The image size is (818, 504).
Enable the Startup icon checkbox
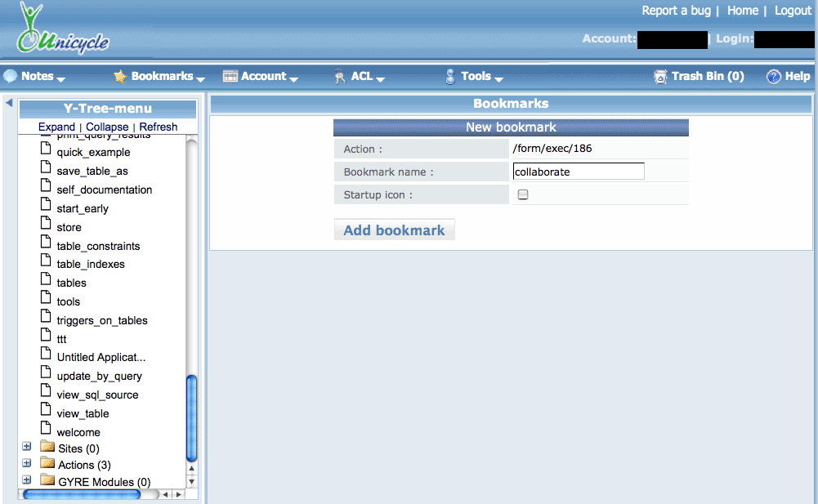point(523,194)
